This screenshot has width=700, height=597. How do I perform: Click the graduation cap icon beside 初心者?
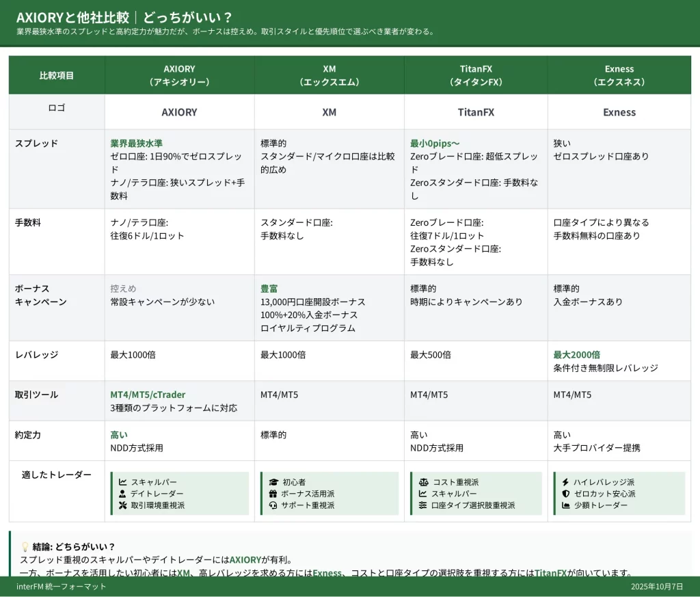point(273,482)
